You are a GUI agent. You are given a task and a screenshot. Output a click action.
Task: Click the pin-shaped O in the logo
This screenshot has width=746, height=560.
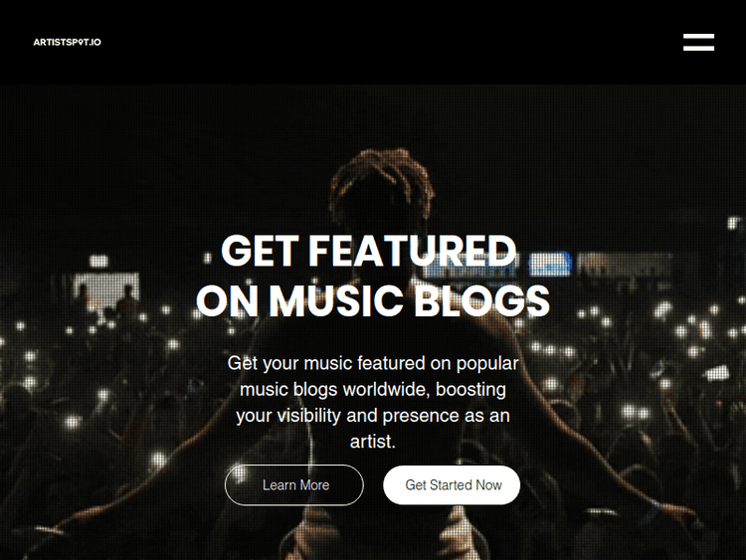(82, 43)
